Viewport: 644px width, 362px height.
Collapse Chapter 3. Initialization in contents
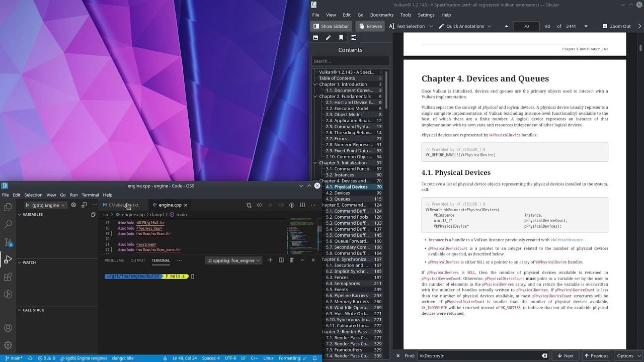pyautogui.click(x=315, y=163)
